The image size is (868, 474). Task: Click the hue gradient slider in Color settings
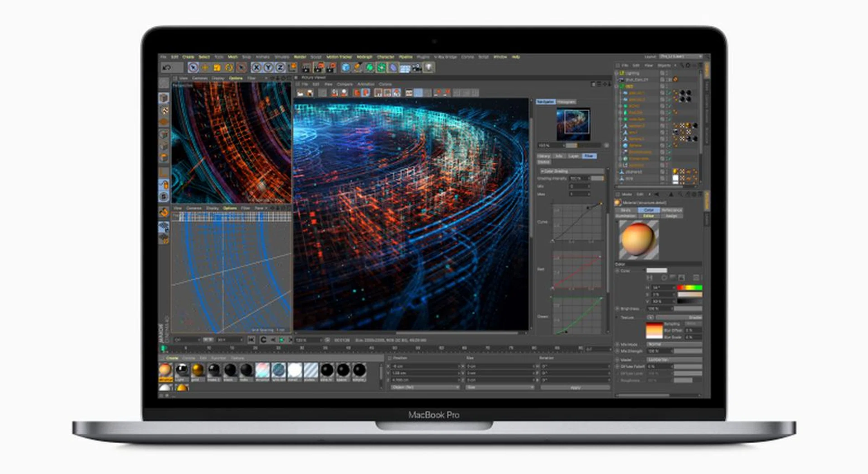coord(689,288)
